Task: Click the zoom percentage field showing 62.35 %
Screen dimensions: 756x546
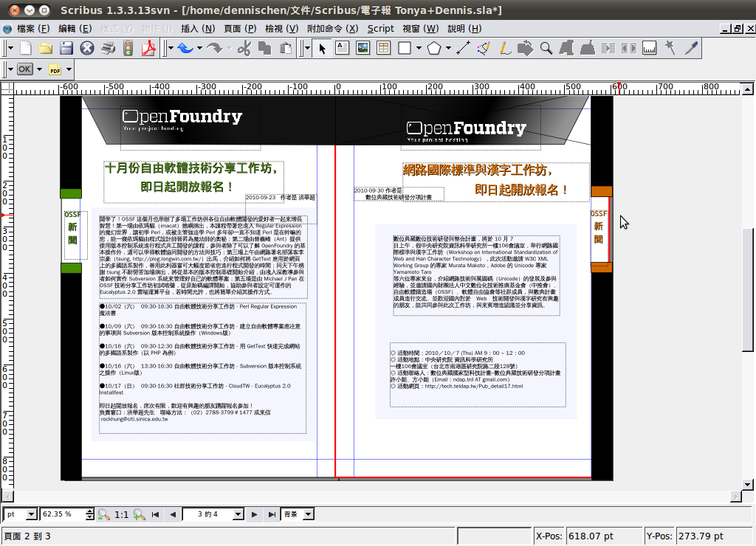Action: (x=63, y=514)
